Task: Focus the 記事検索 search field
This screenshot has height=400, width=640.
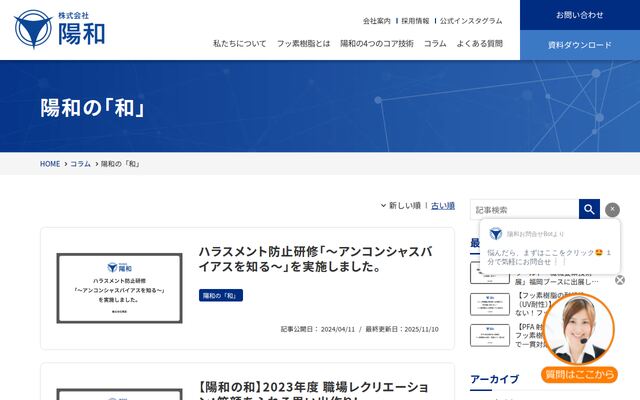Action: 524,209
